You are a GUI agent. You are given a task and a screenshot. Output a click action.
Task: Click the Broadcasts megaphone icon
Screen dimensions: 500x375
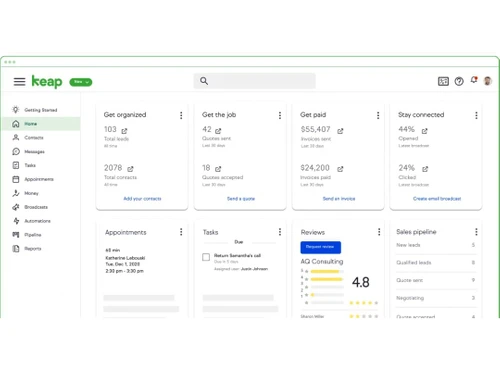tap(16, 207)
